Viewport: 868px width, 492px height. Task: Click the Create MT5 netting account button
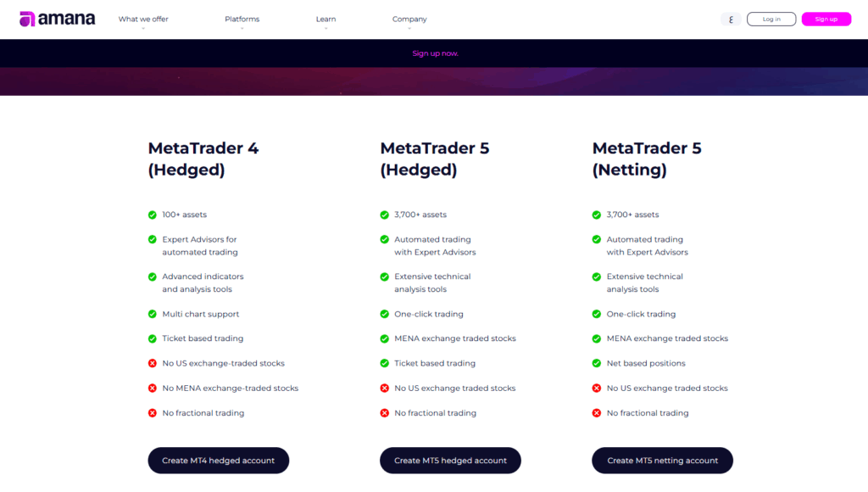click(x=662, y=460)
